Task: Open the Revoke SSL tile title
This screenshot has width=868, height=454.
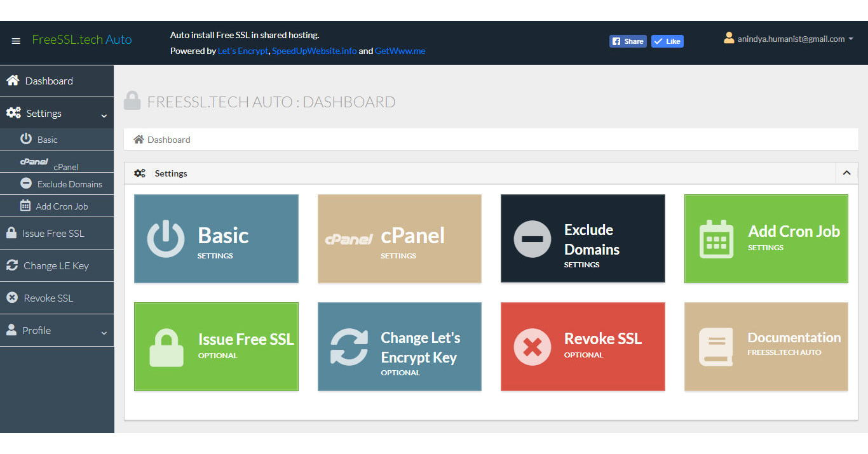Action: (602, 338)
